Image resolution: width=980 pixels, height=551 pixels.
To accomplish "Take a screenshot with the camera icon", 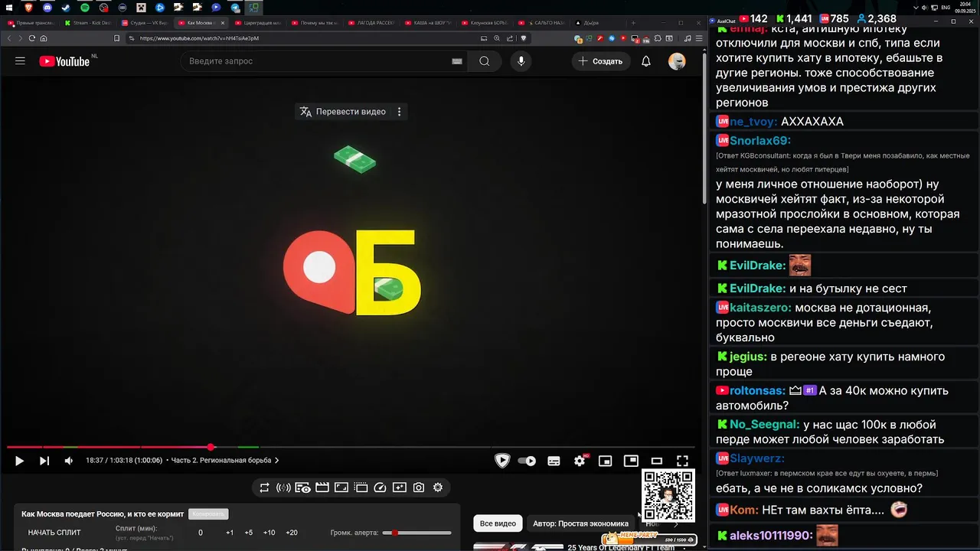I will pos(419,487).
